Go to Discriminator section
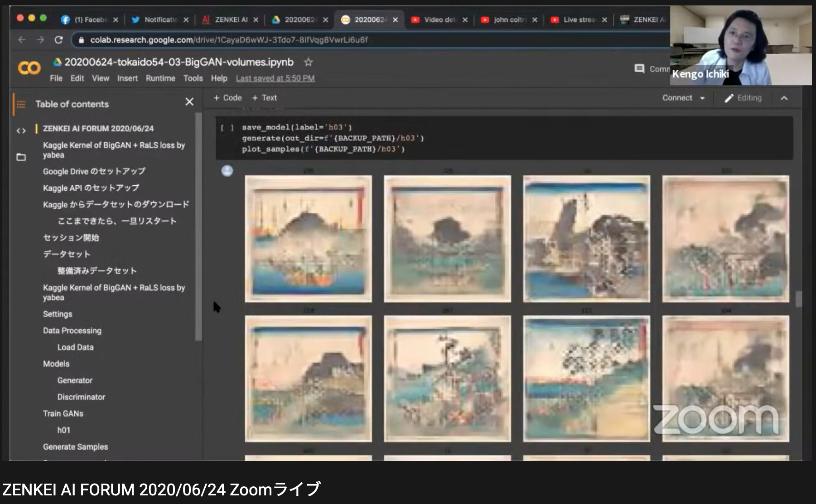816x504 pixels. click(x=81, y=397)
